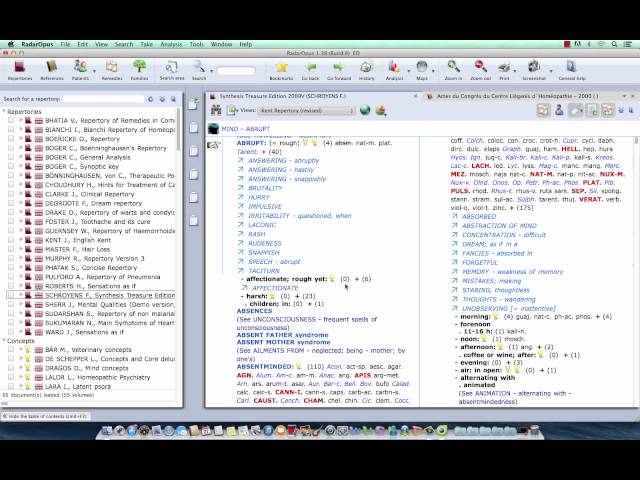
Task: Click the binoculars icon beside Views
Action: click(x=216, y=110)
